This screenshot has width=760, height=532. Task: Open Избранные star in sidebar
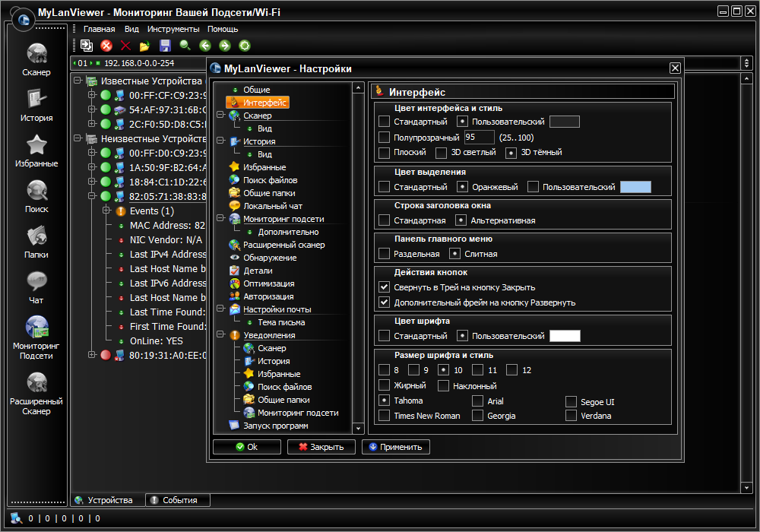[x=36, y=150]
